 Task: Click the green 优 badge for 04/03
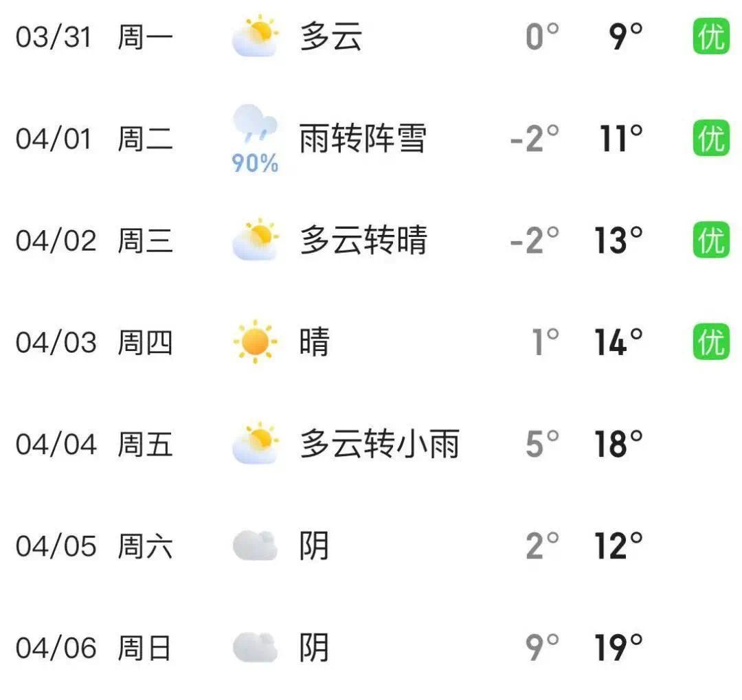(x=711, y=341)
